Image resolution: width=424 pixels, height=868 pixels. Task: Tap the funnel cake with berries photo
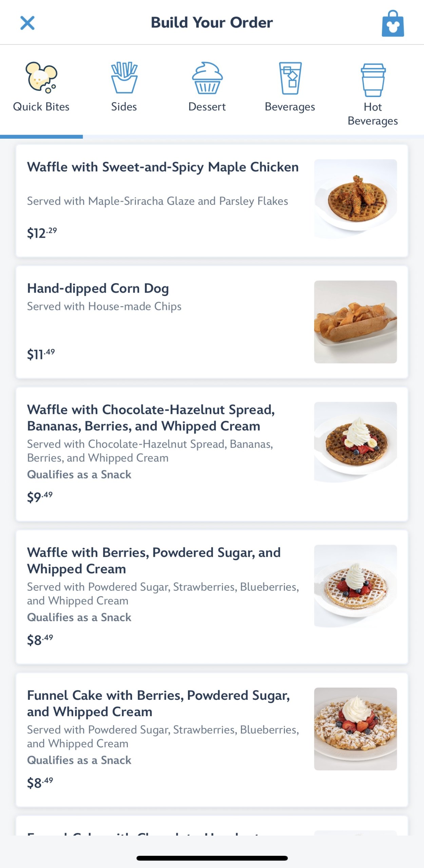click(355, 729)
